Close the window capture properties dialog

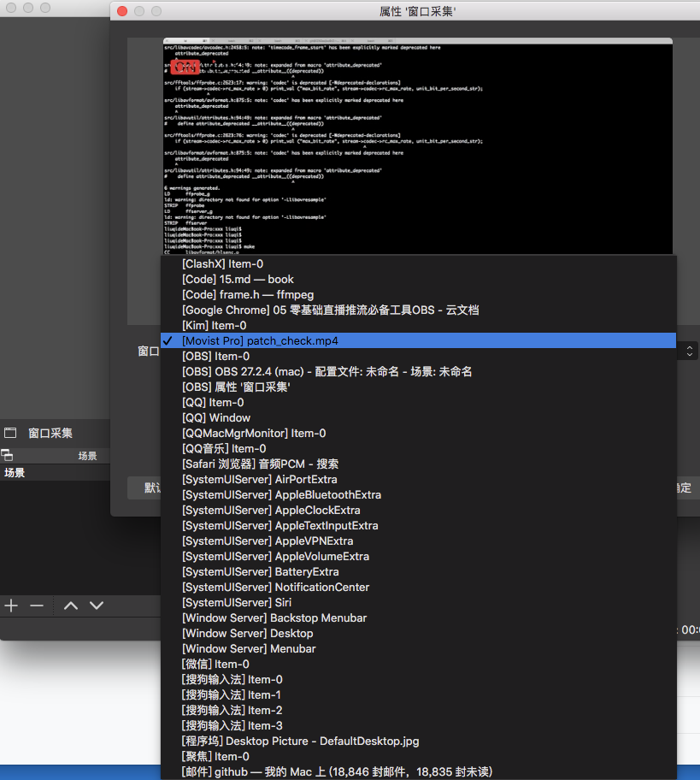coord(121,11)
